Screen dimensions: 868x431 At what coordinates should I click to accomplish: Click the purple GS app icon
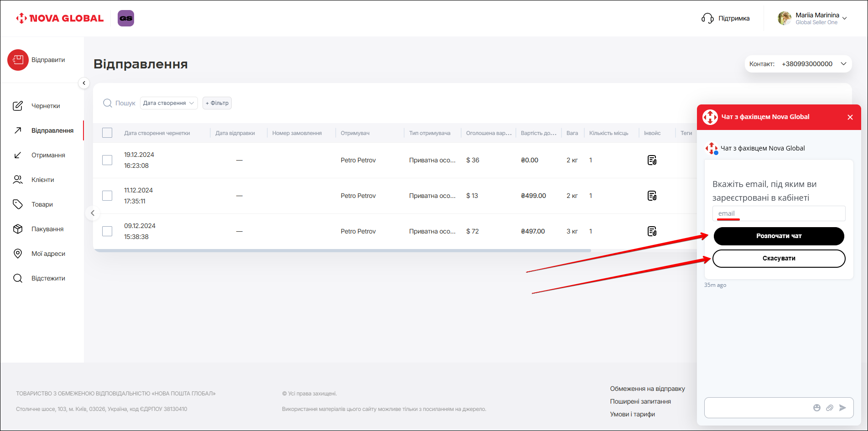point(126,18)
